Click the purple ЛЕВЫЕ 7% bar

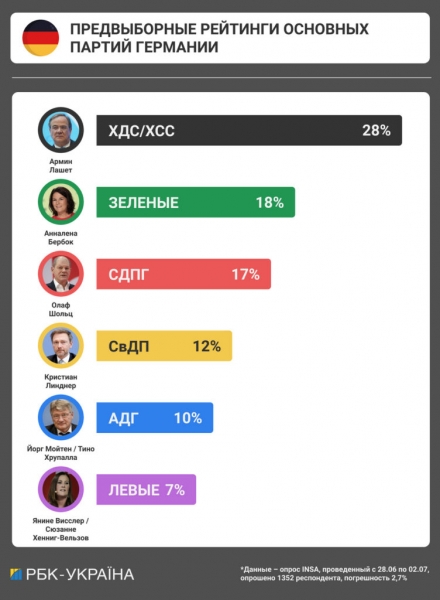[x=146, y=490]
